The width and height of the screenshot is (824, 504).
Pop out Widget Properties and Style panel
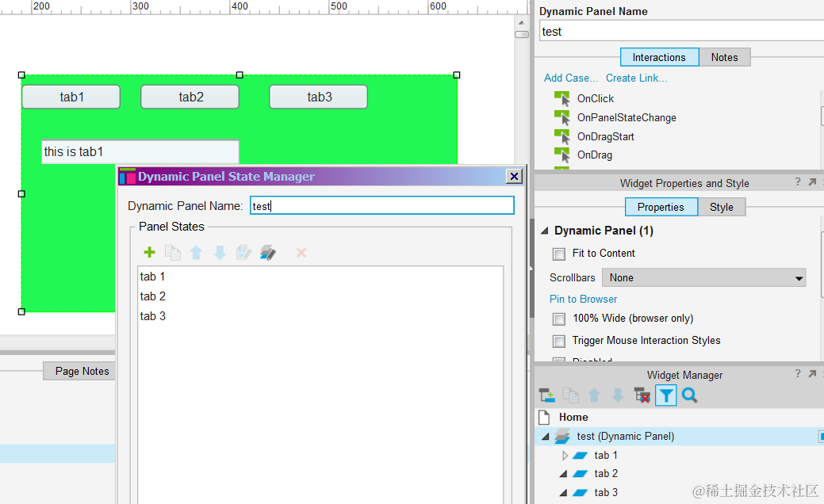812,181
